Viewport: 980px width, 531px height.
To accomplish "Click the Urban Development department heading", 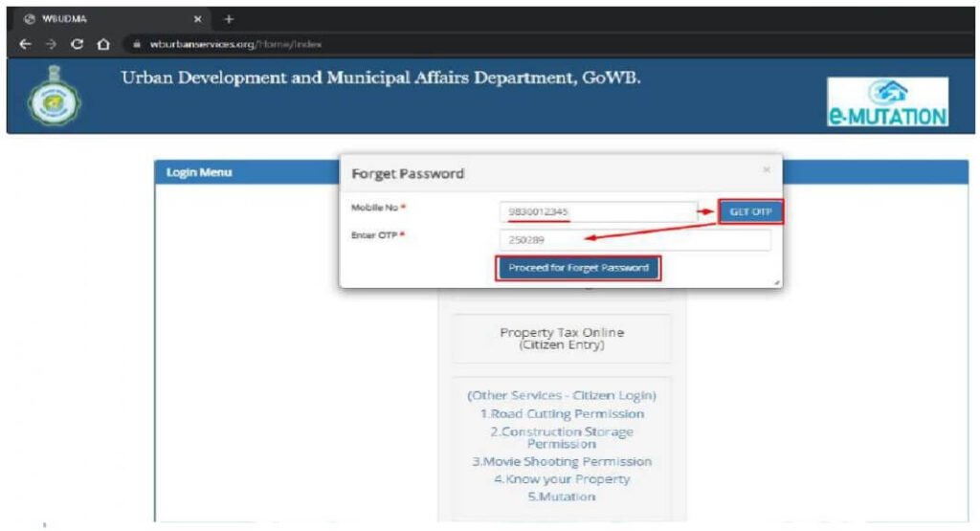I will [x=381, y=78].
